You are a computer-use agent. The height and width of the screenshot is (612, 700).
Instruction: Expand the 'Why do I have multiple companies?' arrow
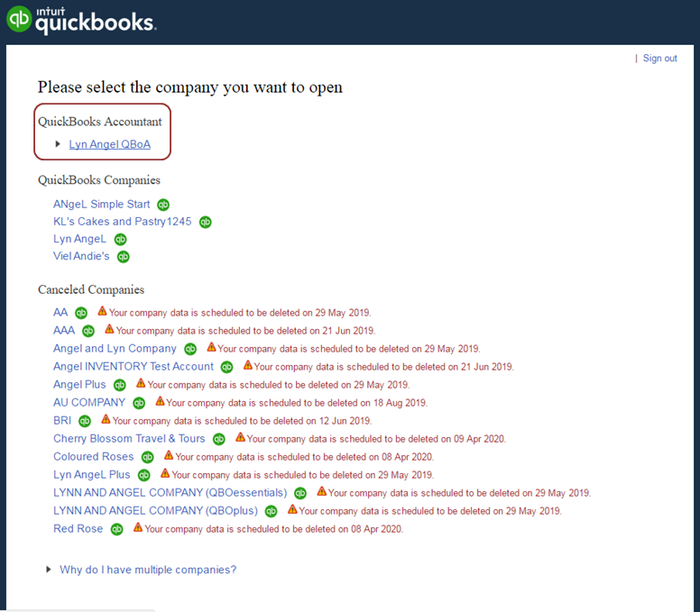49,570
